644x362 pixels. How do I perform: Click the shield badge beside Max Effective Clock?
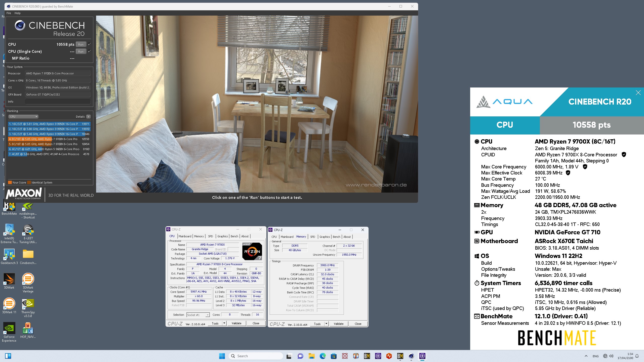[568, 173]
